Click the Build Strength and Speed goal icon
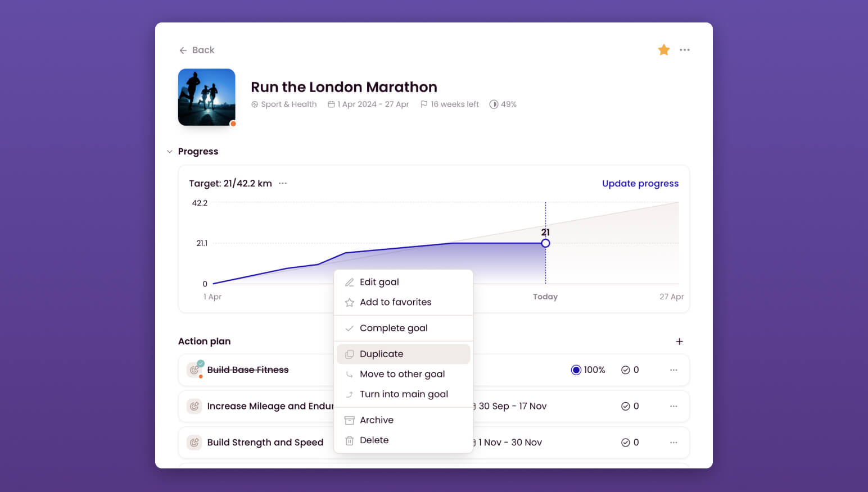Viewport: 868px width, 492px height. pyautogui.click(x=195, y=443)
